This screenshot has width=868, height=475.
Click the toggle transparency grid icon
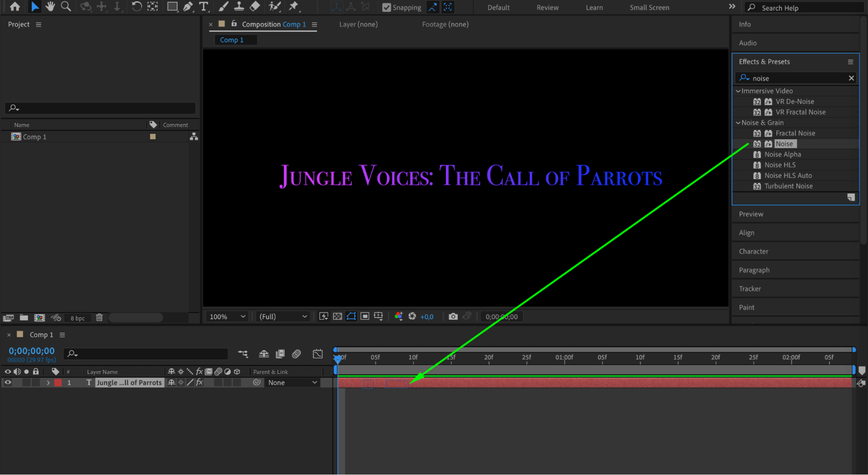(x=337, y=317)
